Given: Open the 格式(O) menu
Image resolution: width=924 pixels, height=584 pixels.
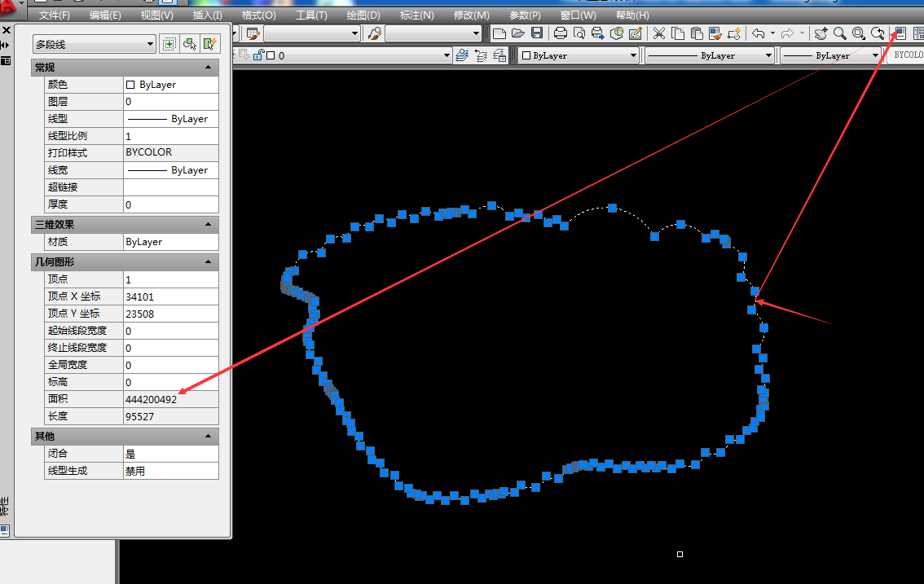Looking at the screenshot, I should 258,15.
